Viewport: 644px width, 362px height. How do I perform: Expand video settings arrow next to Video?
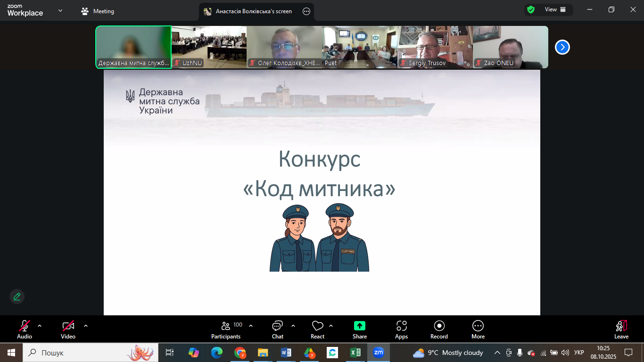point(86,326)
